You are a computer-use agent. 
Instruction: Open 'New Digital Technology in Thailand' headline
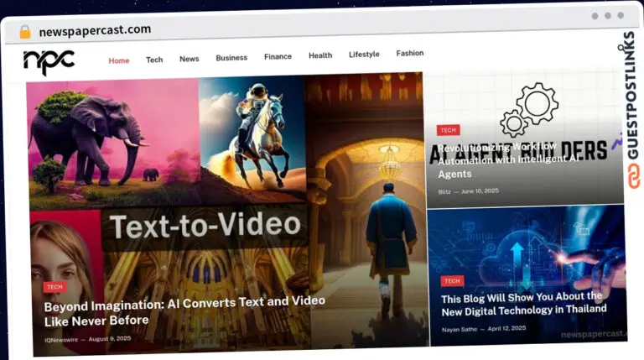523,304
